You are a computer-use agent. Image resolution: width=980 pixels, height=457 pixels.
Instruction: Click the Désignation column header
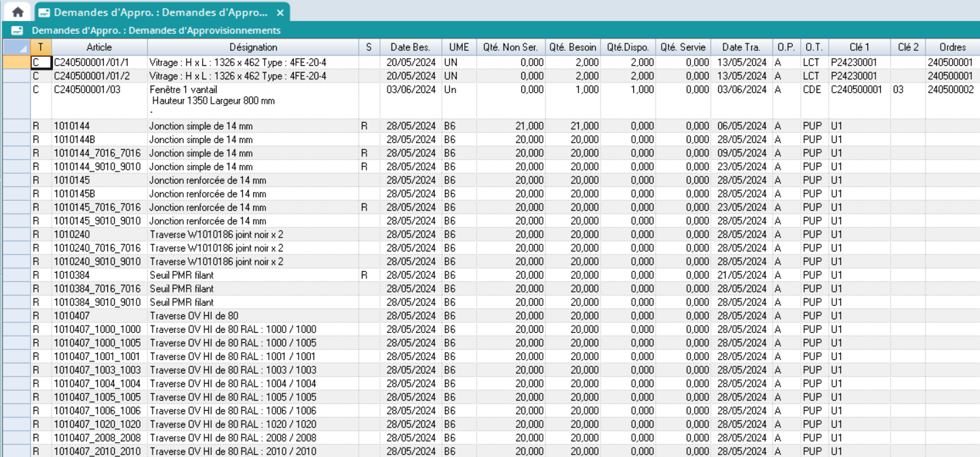253,47
